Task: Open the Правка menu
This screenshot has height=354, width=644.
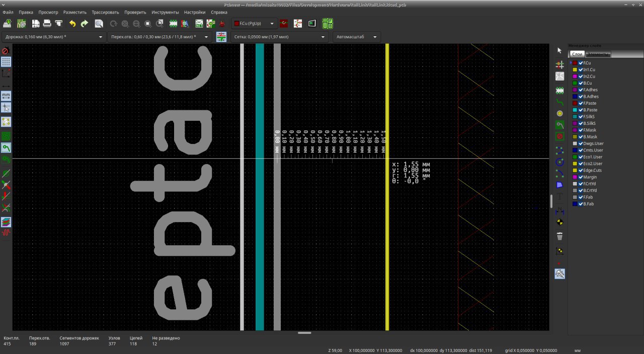Action: tap(26, 12)
